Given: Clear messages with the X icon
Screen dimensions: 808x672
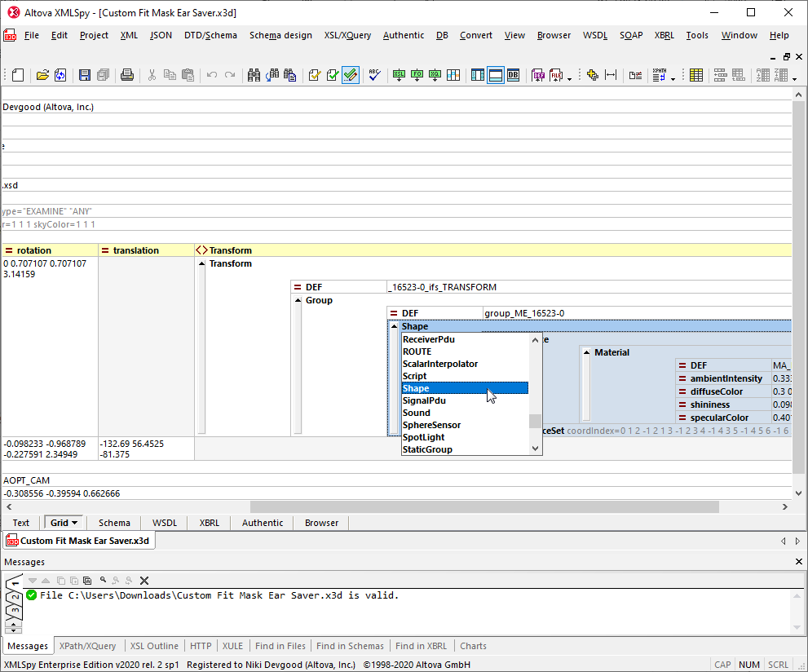Looking at the screenshot, I should tap(144, 581).
